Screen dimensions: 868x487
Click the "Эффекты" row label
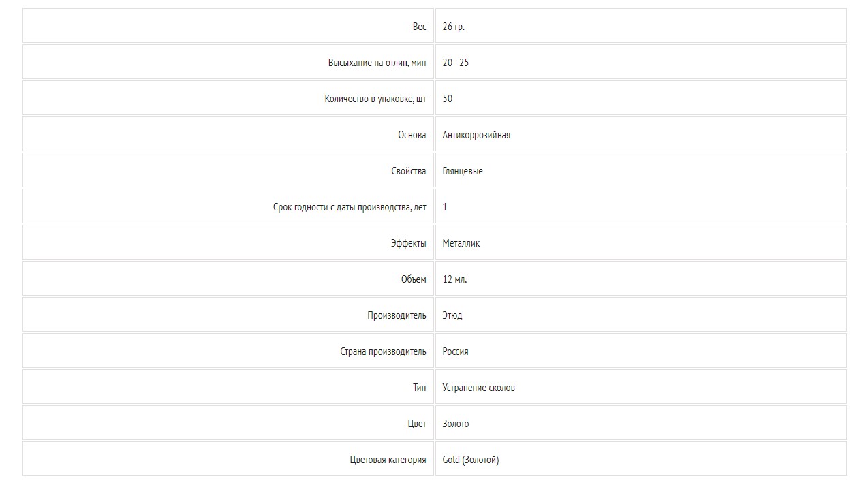(409, 243)
